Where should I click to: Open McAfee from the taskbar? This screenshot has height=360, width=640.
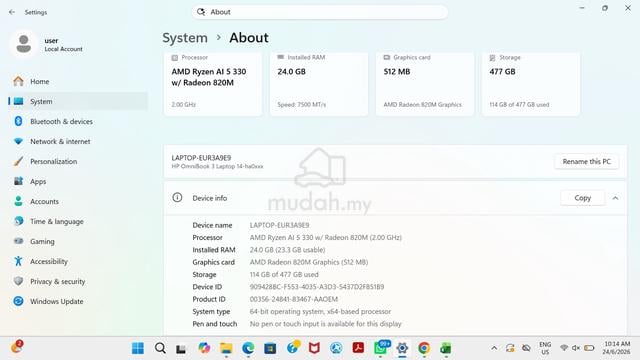[314, 348]
